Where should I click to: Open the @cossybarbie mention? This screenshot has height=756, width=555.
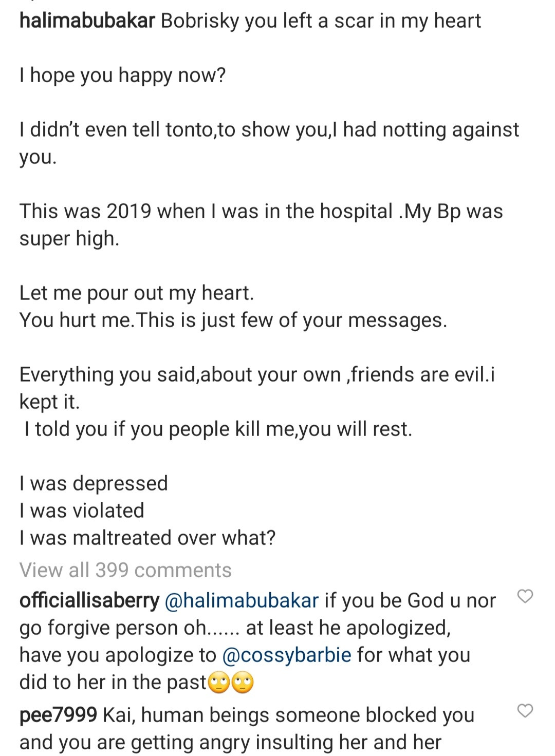pyautogui.click(x=287, y=655)
